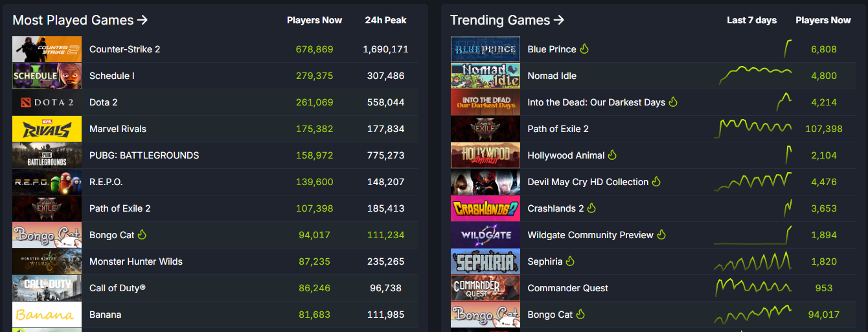Open the PUBG: BATTLEGROUNDS thumbnail image
The image size is (868, 332).
click(47, 155)
